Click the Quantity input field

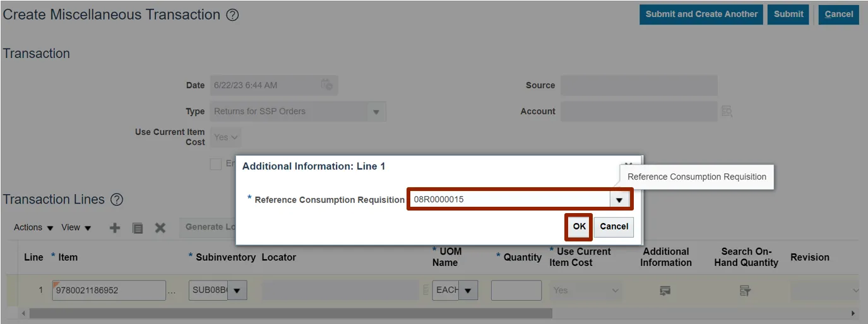pos(516,290)
